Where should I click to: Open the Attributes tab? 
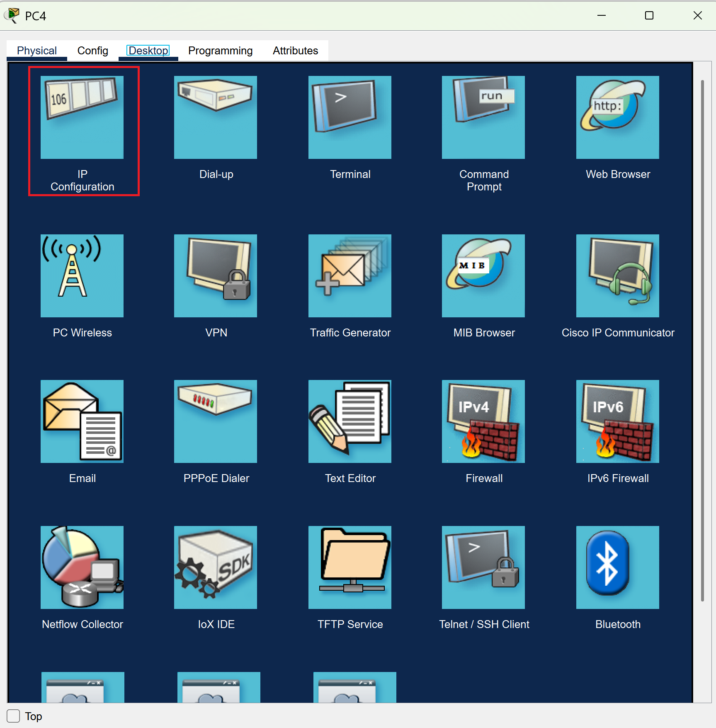coord(295,51)
